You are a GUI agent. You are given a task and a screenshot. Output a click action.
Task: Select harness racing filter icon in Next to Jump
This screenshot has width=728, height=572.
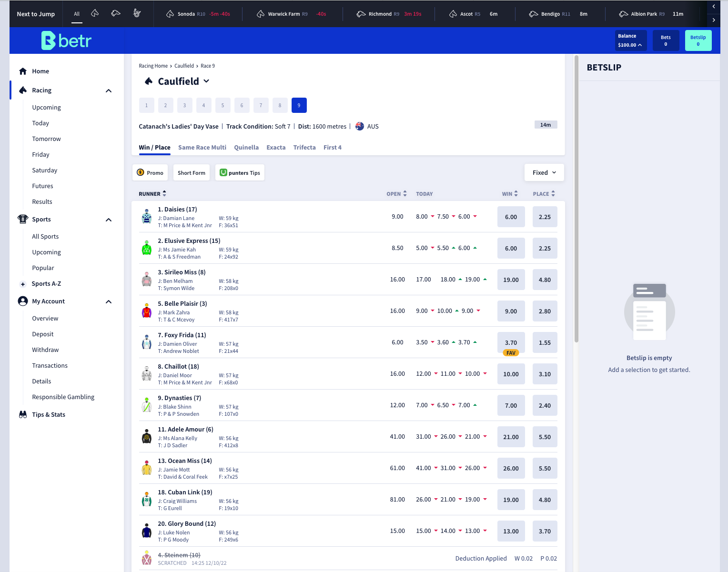point(137,13)
